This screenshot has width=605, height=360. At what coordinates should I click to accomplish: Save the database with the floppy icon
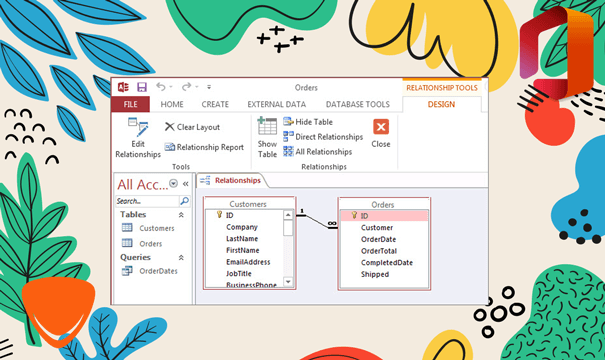click(142, 87)
